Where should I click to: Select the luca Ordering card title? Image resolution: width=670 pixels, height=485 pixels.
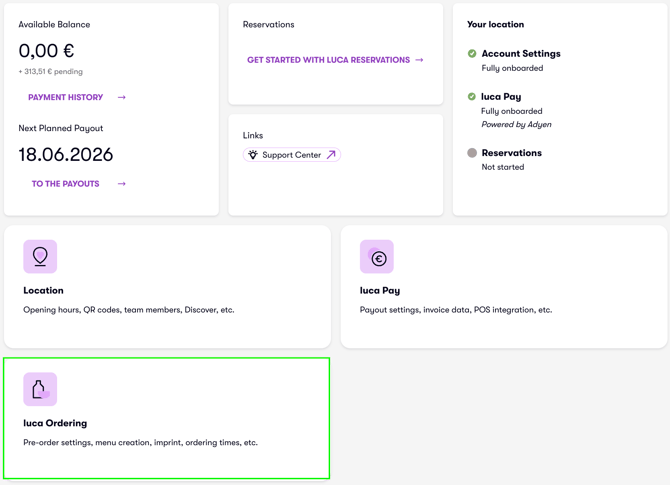pos(55,423)
